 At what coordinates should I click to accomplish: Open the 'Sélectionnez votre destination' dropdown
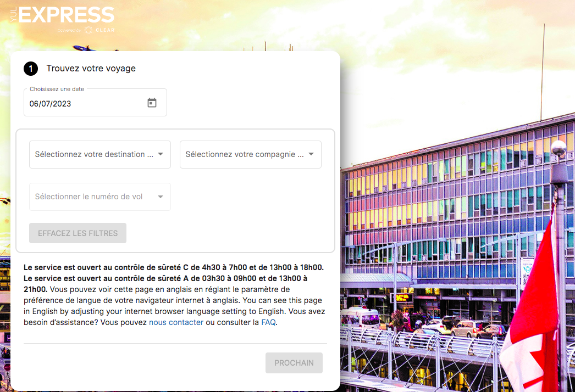click(x=99, y=155)
